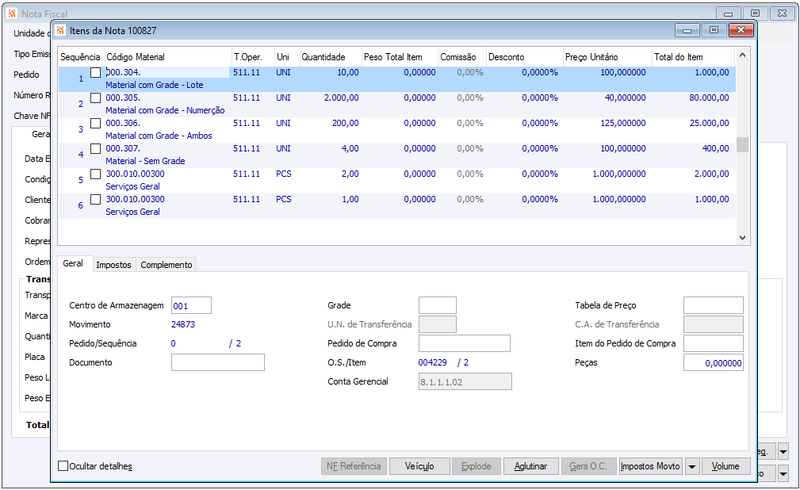Click the grid scroll down arrow

tap(742, 238)
